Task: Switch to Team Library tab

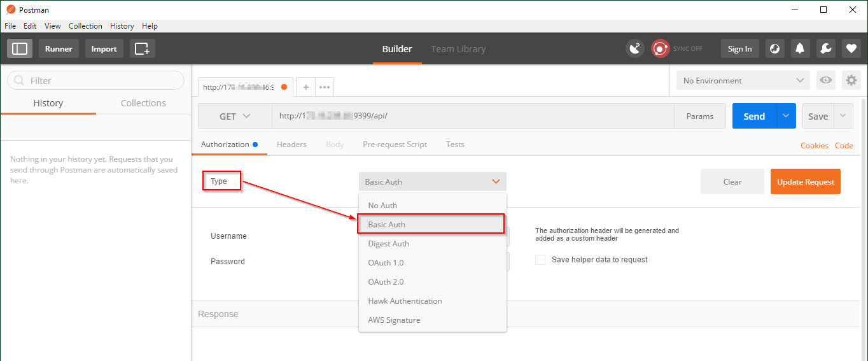Action: 458,49
